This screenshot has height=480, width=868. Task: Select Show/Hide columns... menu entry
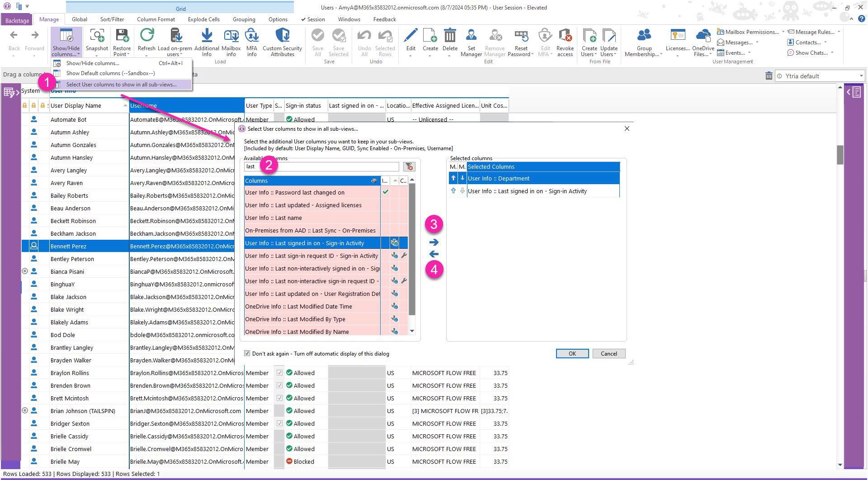pos(93,63)
